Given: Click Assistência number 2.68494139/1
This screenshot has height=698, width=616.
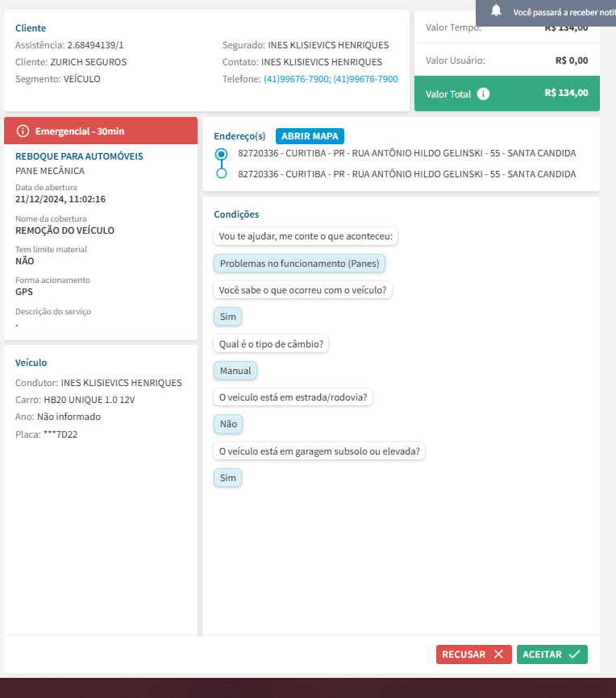Looking at the screenshot, I should 95,45.
